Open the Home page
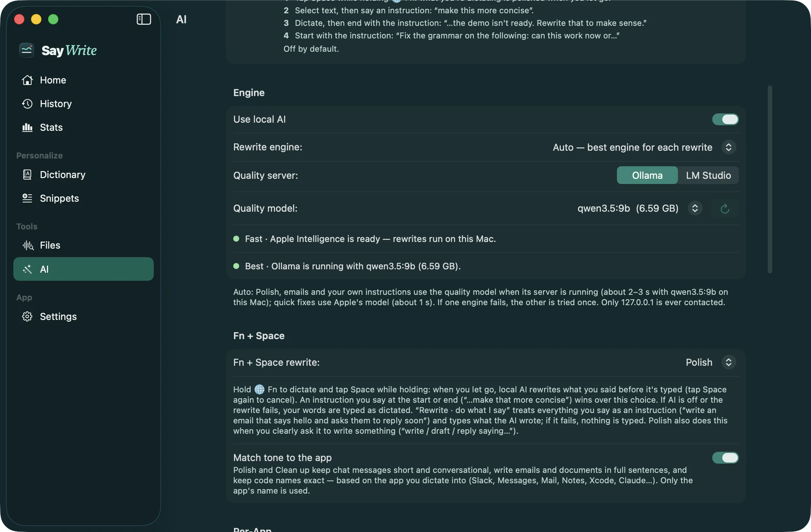Viewport: 811px width, 532px height. (x=84, y=80)
